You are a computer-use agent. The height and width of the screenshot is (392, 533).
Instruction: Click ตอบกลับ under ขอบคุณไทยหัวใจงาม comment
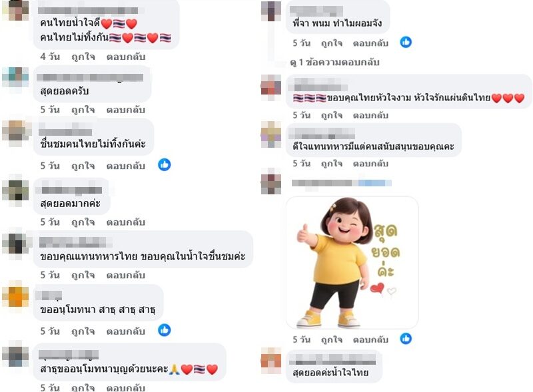[x=370, y=116]
